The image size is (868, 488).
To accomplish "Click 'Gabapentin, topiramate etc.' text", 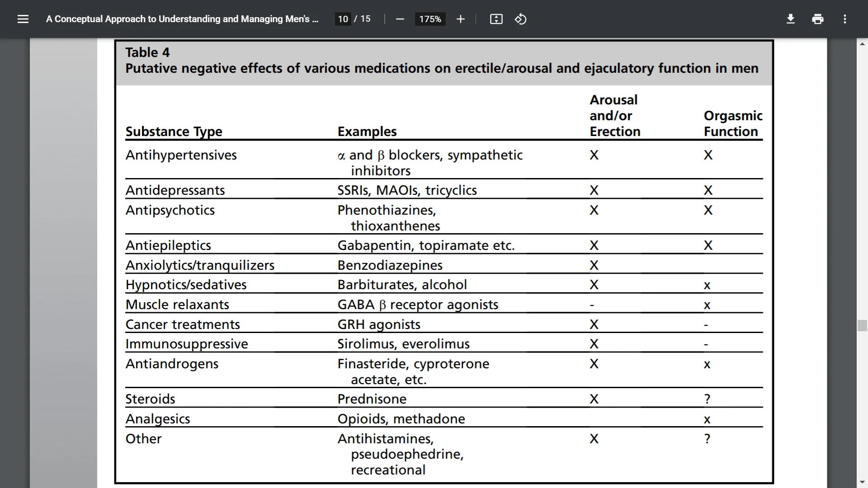I will (426, 245).
